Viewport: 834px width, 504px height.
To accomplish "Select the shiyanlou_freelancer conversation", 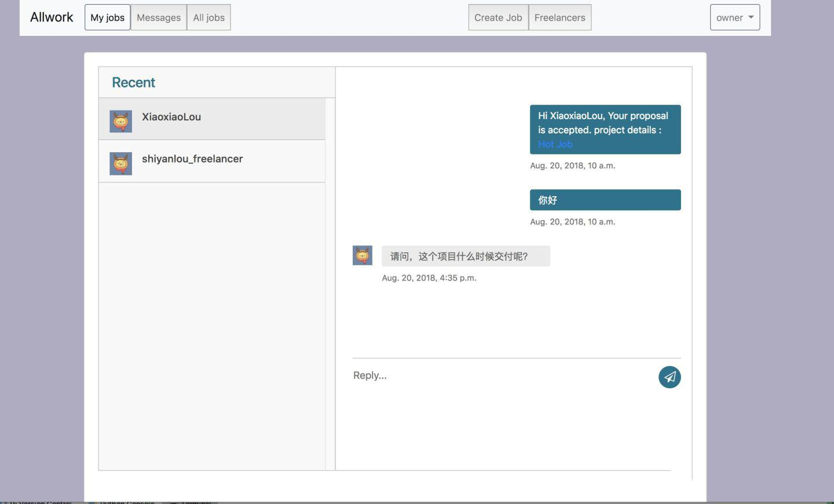I will pyautogui.click(x=212, y=161).
